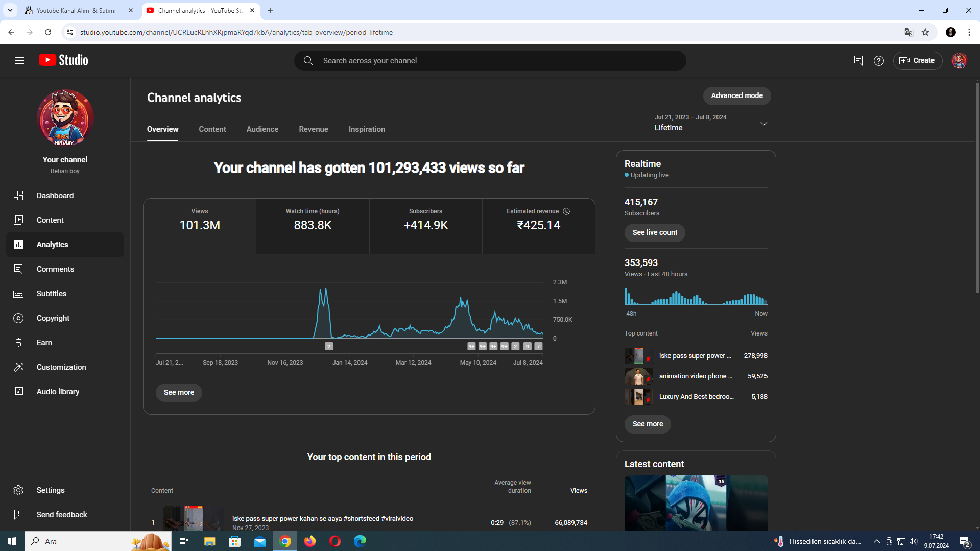Click the estimated revenue clock icon

pyautogui.click(x=566, y=211)
